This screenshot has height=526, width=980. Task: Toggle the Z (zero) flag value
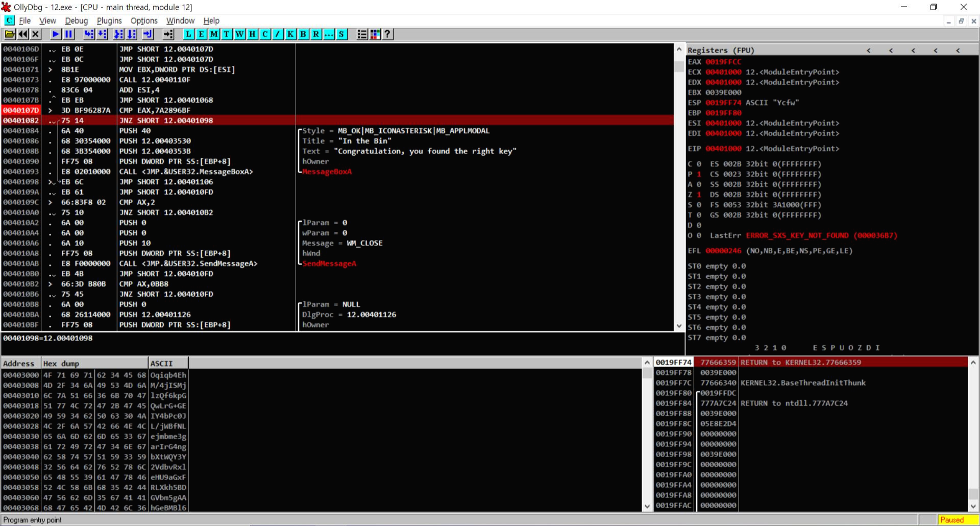(x=699, y=195)
